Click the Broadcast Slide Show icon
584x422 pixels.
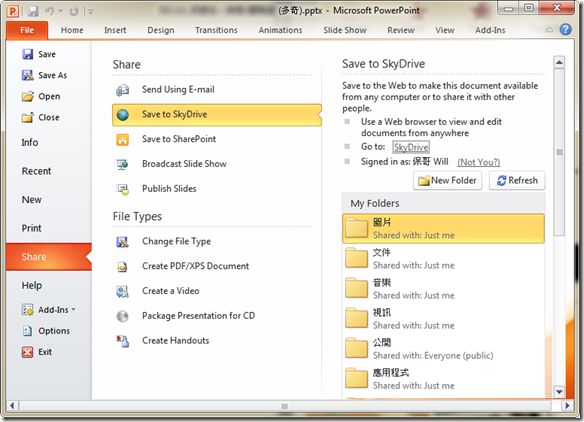coord(123,164)
